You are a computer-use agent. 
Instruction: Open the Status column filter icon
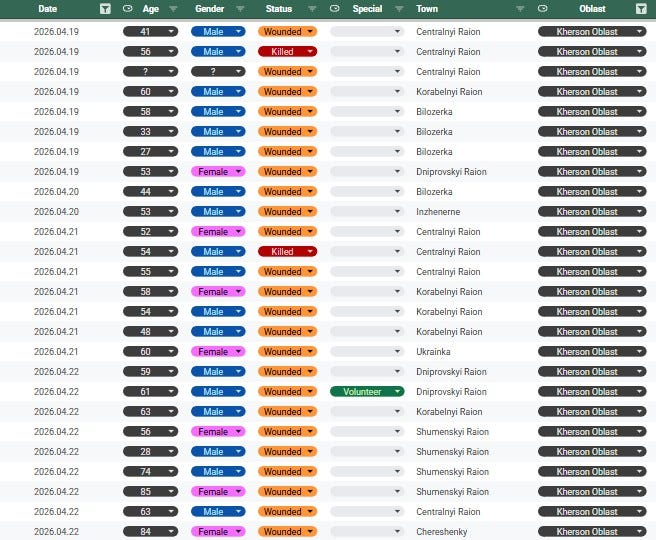(x=312, y=9)
